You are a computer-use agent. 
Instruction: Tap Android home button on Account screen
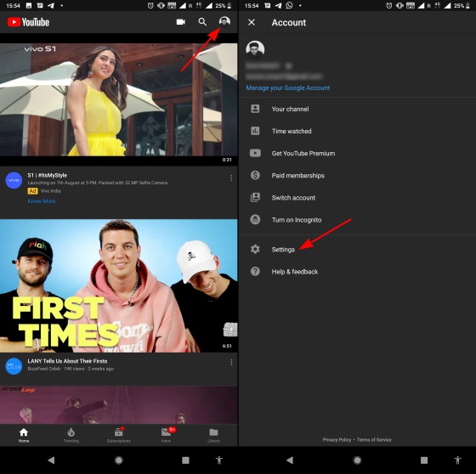click(357, 460)
